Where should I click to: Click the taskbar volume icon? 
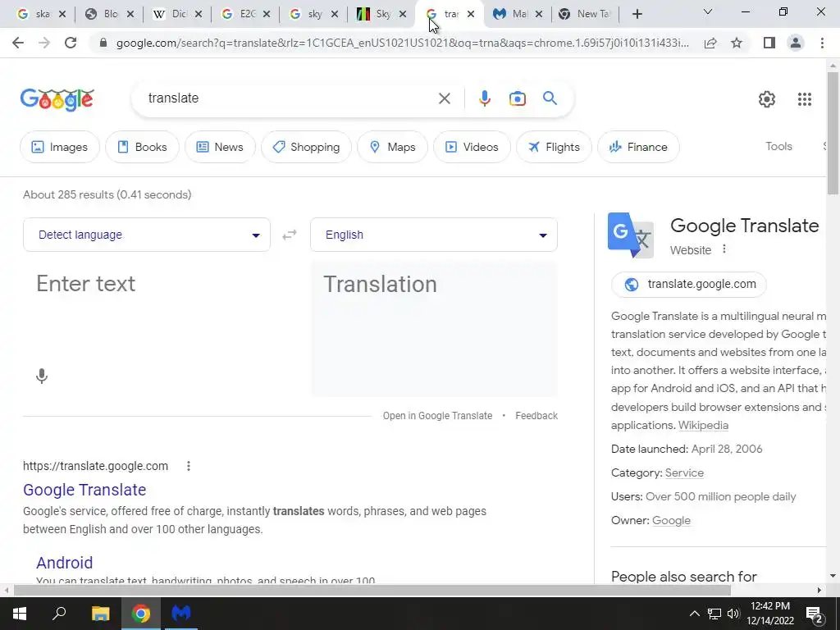pyautogui.click(x=733, y=614)
